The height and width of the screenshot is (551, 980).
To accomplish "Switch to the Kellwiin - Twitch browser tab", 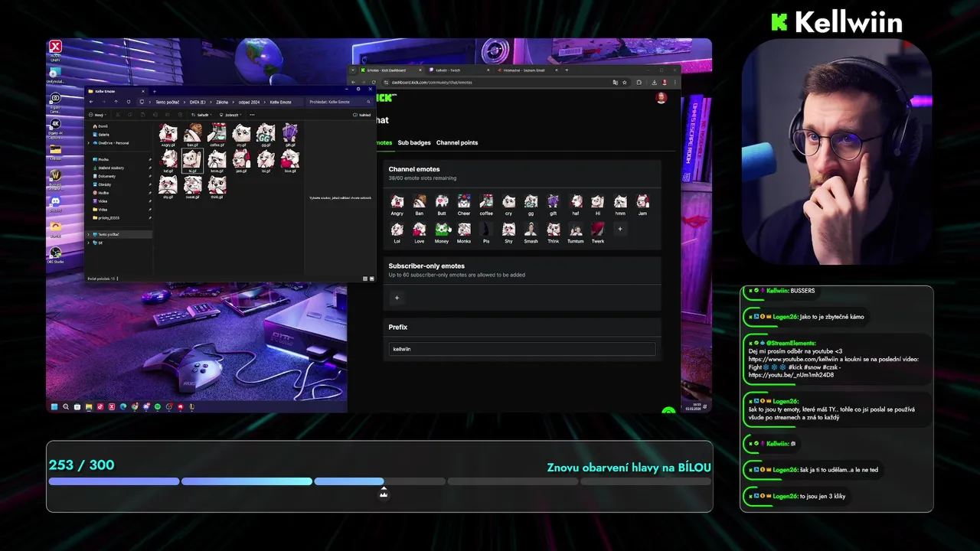I will (460, 70).
